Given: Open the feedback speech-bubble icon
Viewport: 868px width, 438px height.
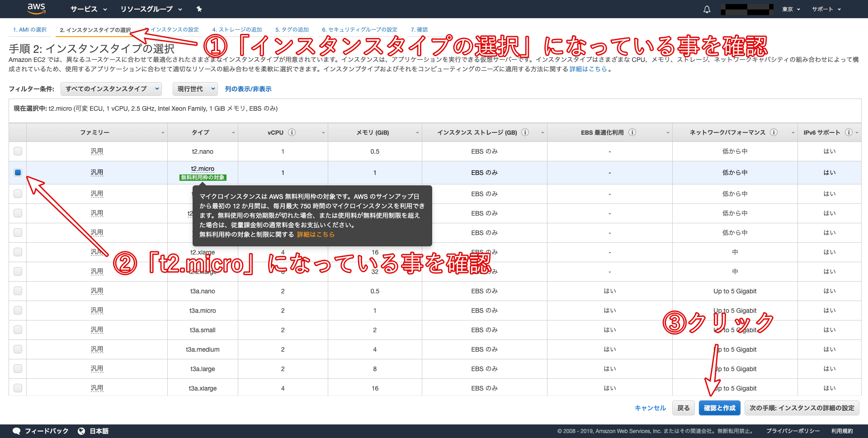Looking at the screenshot, I should click(x=17, y=431).
